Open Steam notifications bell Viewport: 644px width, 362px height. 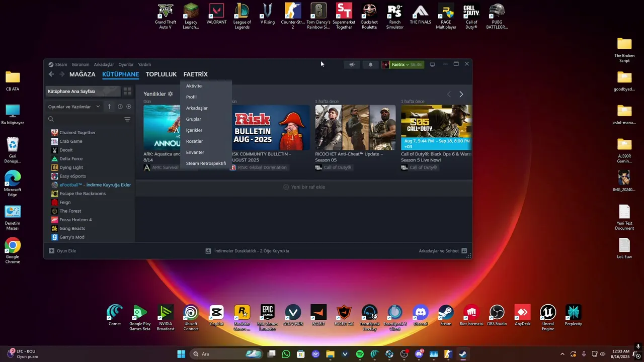(x=371, y=64)
